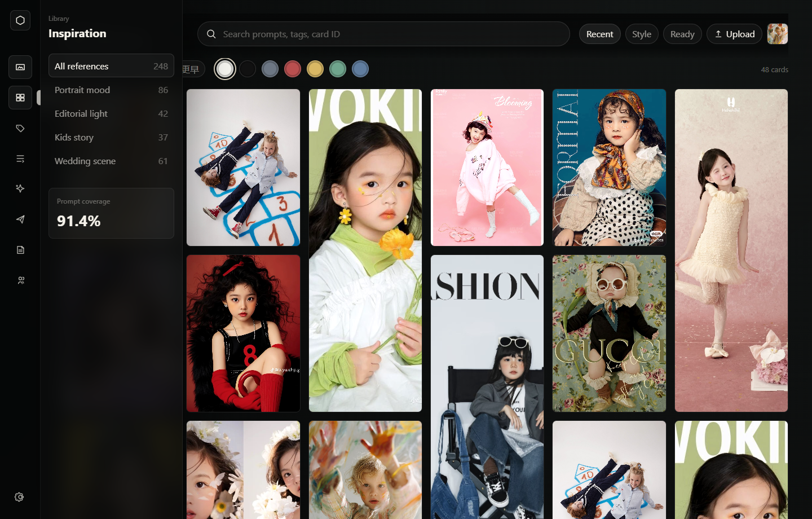812x519 pixels.
Task: Open the girl with white flowers card
Action: (x=244, y=470)
